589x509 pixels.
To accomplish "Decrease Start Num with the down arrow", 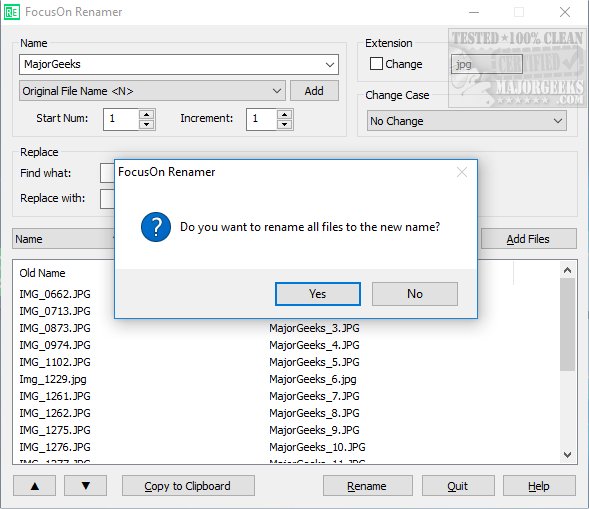I will click(146, 124).
